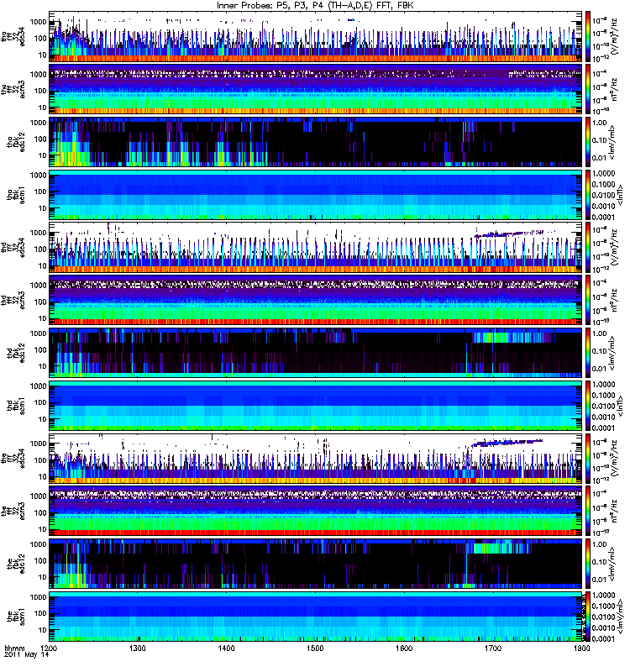
Task: Click the color bar of the fbk scm1 panel
Action: point(588,617)
